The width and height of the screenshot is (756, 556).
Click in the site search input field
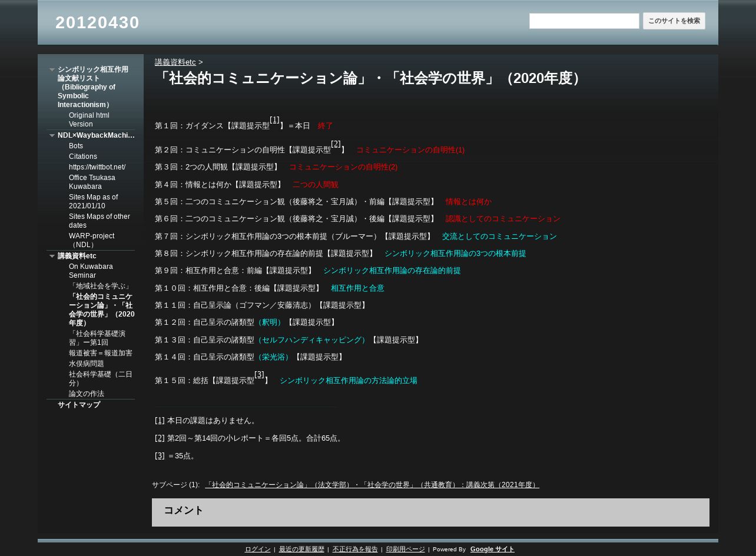(x=584, y=21)
